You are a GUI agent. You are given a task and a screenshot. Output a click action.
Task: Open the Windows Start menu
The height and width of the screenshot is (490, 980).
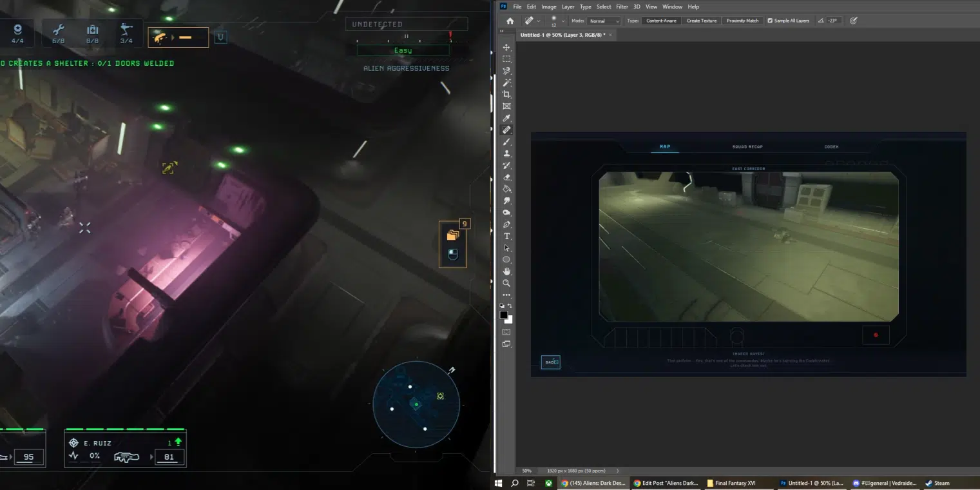pyautogui.click(x=498, y=483)
